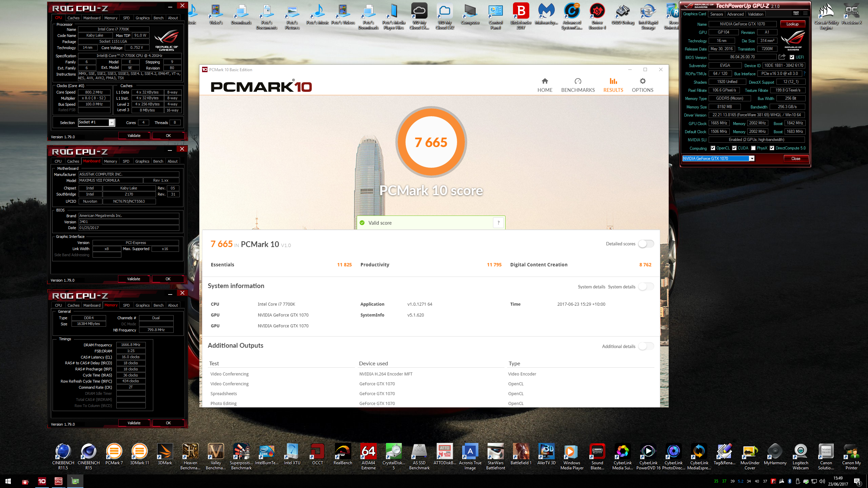Click the Close button in GPU-Z

click(x=796, y=159)
